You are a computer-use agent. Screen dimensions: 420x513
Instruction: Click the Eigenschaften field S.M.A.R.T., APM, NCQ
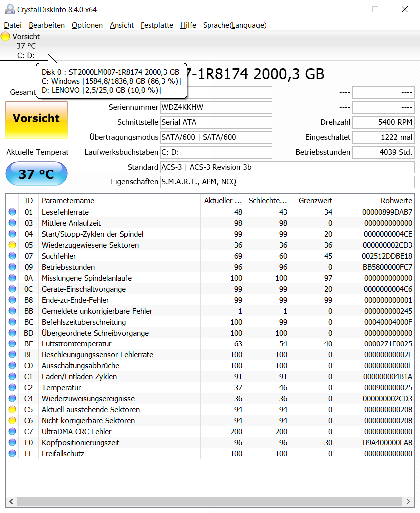(x=287, y=182)
